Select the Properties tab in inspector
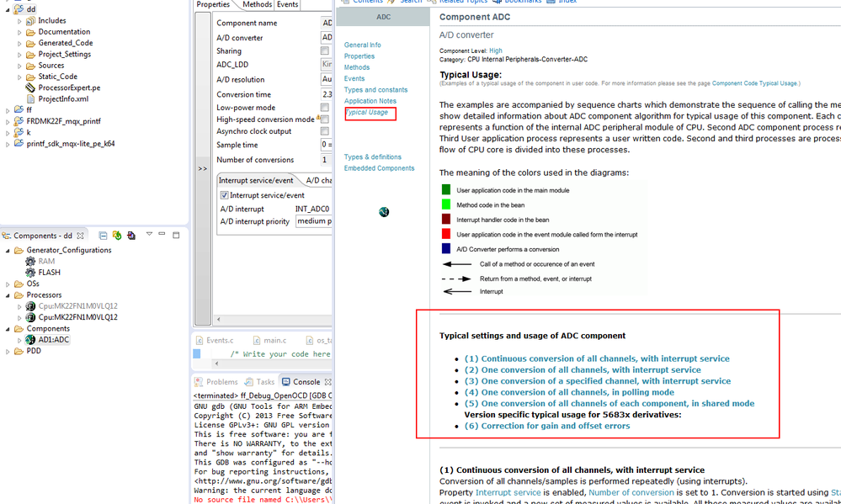 pos(213,4)
